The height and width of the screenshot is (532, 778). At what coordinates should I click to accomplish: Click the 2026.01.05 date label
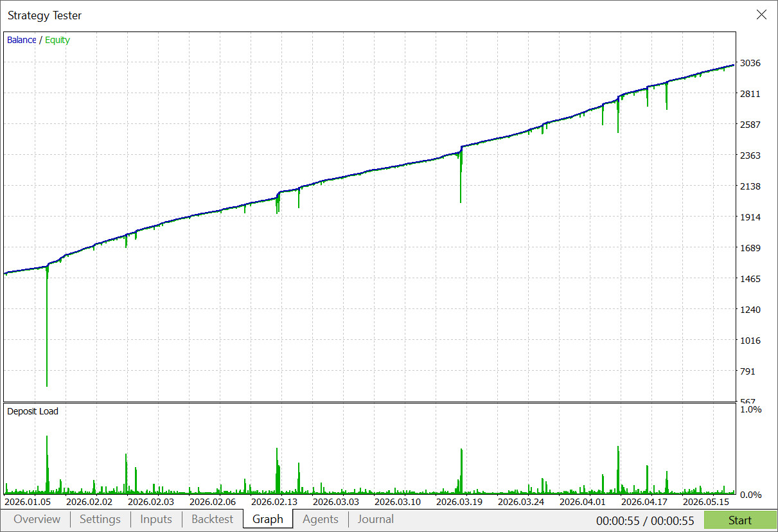click(28, 502)
